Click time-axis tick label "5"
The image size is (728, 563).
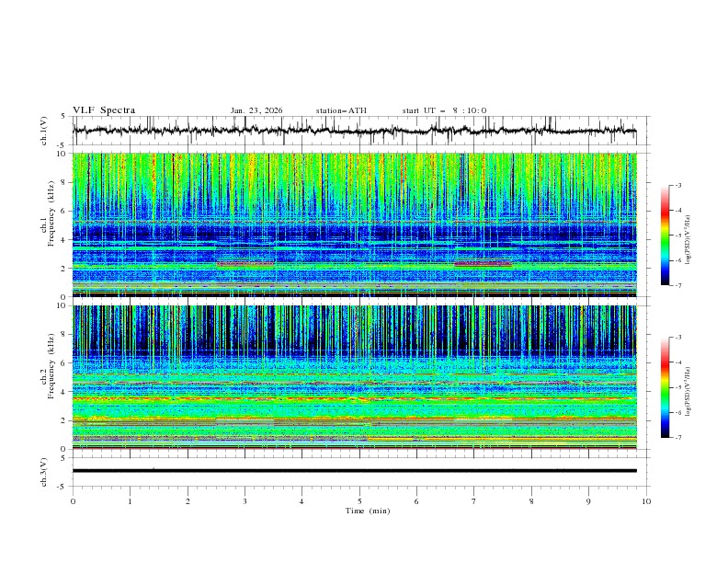click(359, 501)
